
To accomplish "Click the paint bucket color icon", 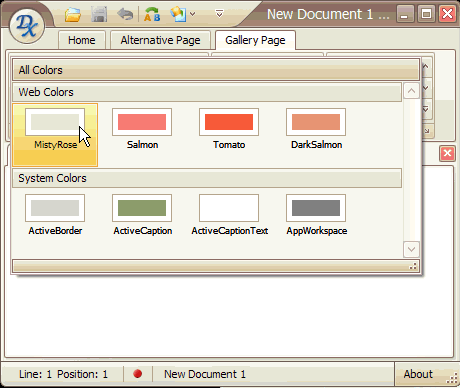I will 178,14.
